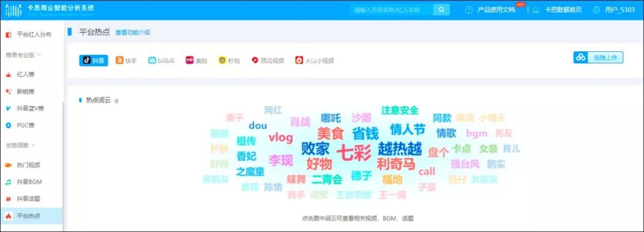Open the 用户_5303 avatar icon
644x232 pixels.
coord(596,10)
